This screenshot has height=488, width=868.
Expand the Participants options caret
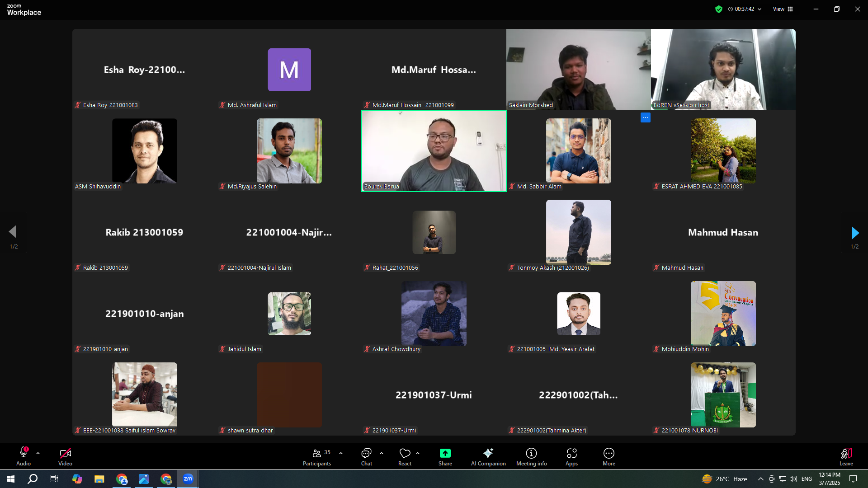pyautogui.click(x=341, y=453)
